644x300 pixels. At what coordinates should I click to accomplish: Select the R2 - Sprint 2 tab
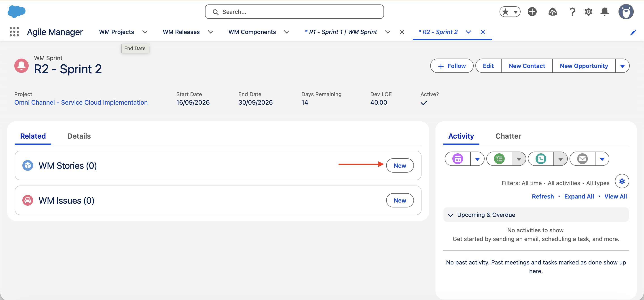coord(438,32)
